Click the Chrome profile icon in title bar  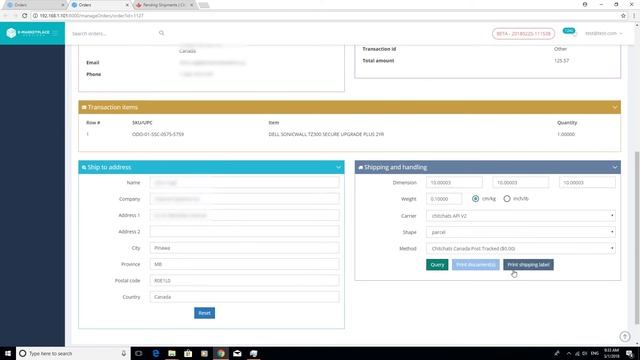(585, 4)
